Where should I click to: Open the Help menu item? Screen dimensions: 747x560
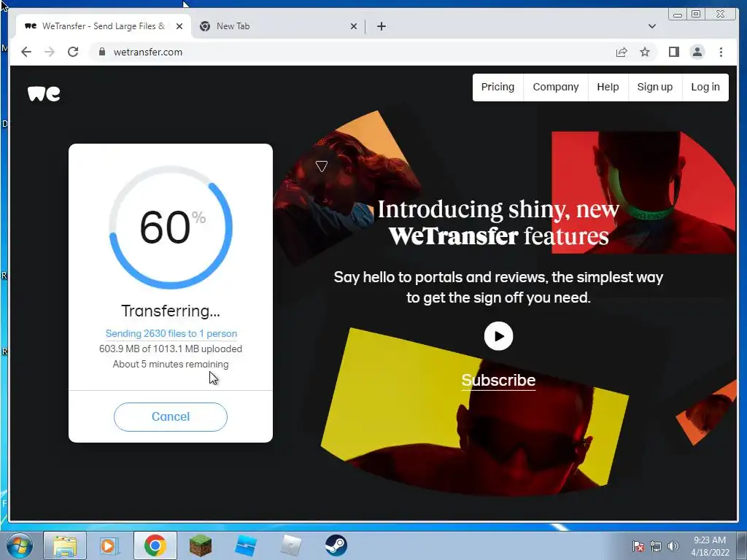pyautogui.click(x=608, y=87)
